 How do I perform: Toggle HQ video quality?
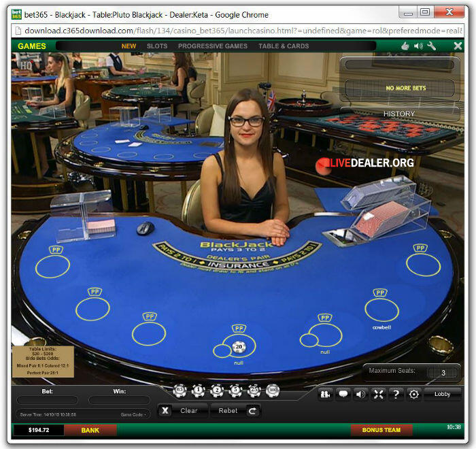tap(26, 65)
